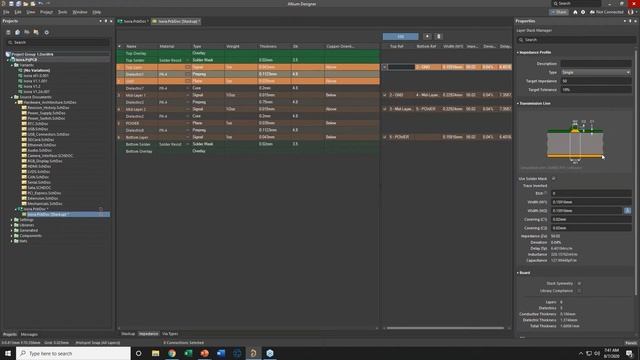Click the Cortana circle icon on taskbar

pos(139,353)
